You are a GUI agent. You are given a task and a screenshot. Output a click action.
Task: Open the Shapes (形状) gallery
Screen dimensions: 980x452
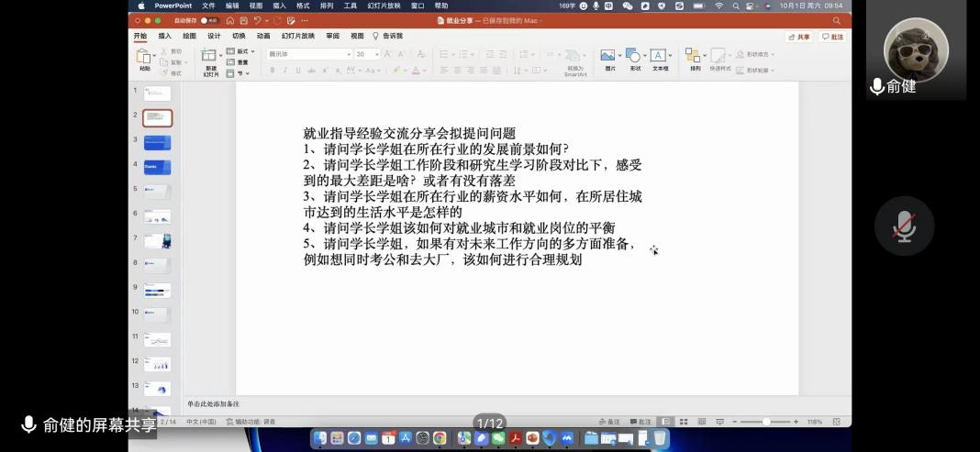click(635, 58)
